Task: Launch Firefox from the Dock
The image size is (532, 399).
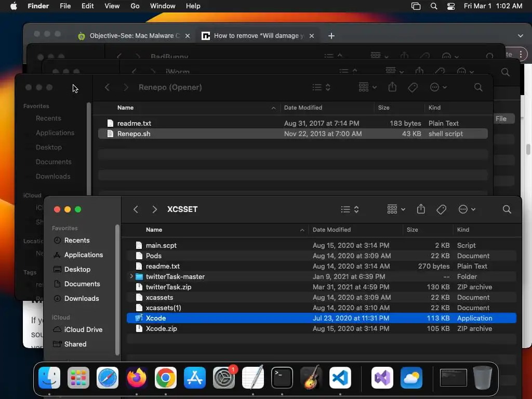Action: point(137,378)
